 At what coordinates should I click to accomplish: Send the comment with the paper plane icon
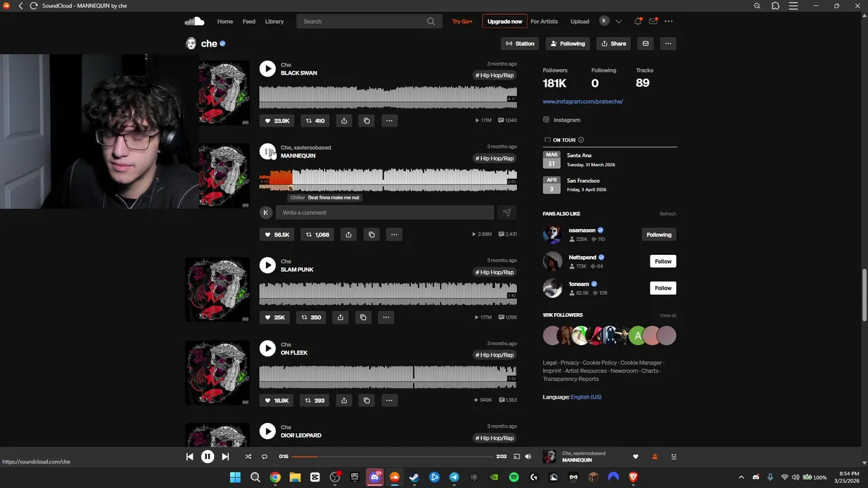click(507, 213)
